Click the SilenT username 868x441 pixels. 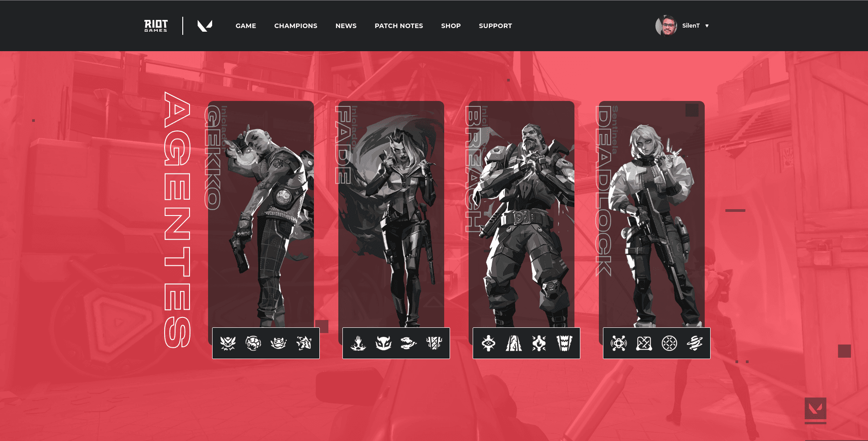691,26
